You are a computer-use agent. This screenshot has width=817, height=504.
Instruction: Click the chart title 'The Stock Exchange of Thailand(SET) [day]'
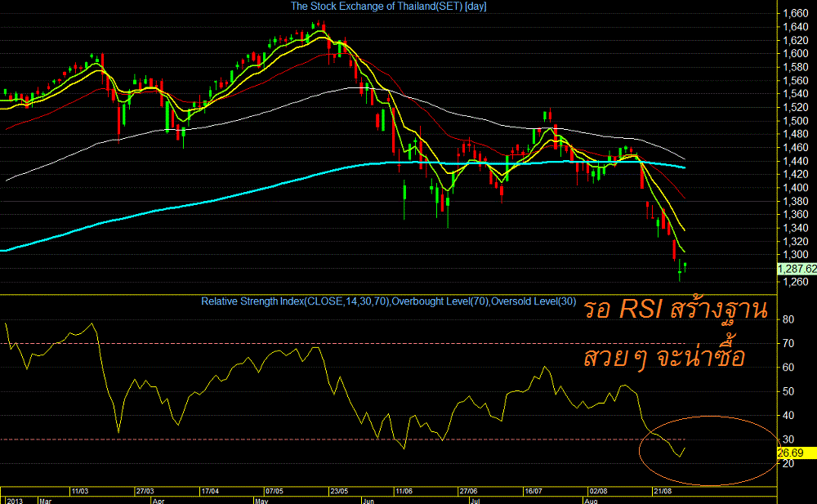(x=388, y=7)
